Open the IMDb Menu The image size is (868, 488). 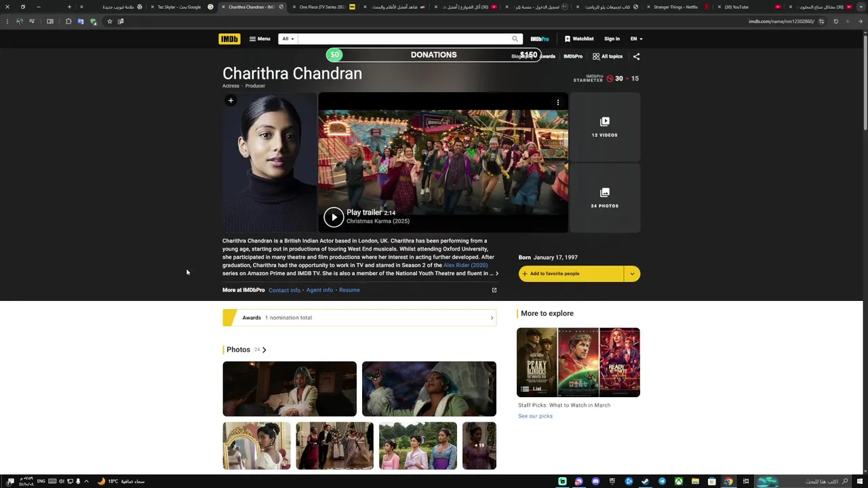pos(260,39)
